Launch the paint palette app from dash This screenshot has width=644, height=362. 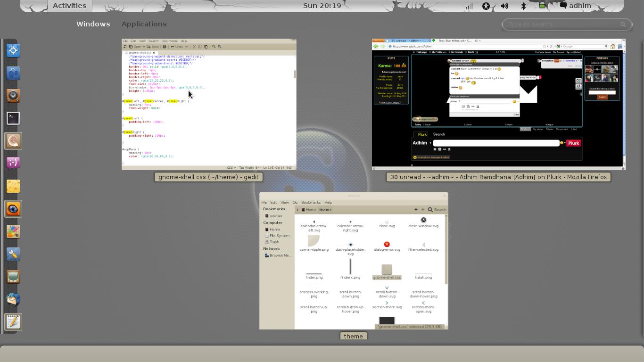tap(13, 231)
